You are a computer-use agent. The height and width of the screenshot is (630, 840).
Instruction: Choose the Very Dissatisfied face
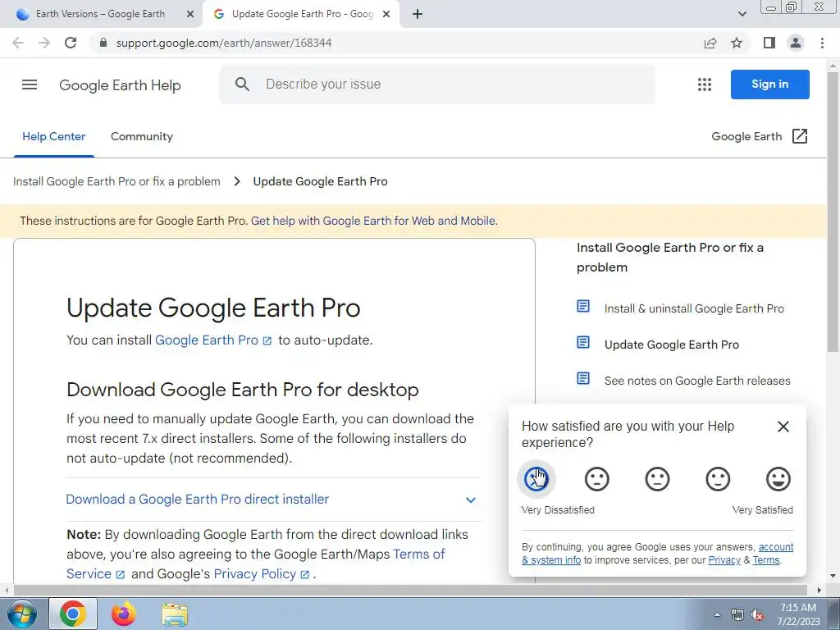(x=536, y=479)
